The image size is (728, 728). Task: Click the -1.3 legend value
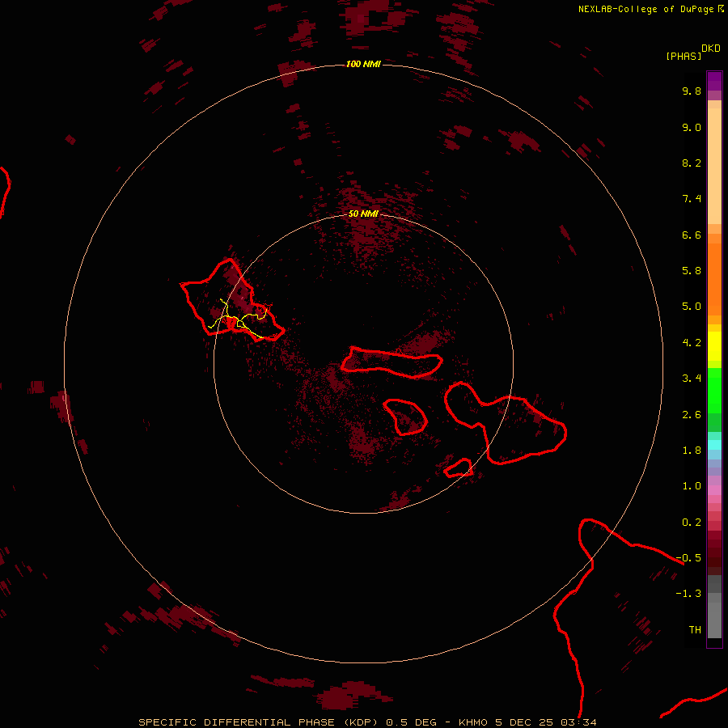click(688, 594)
